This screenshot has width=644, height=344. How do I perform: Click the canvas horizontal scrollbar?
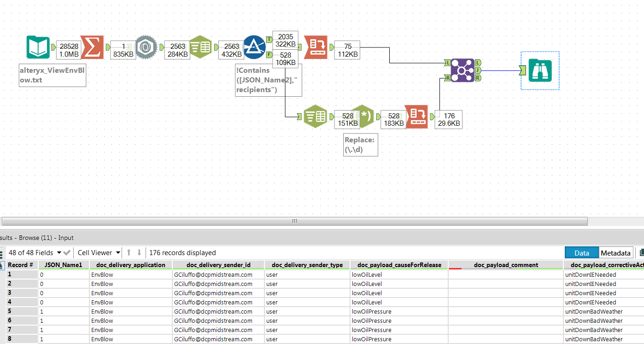(295, 221)
